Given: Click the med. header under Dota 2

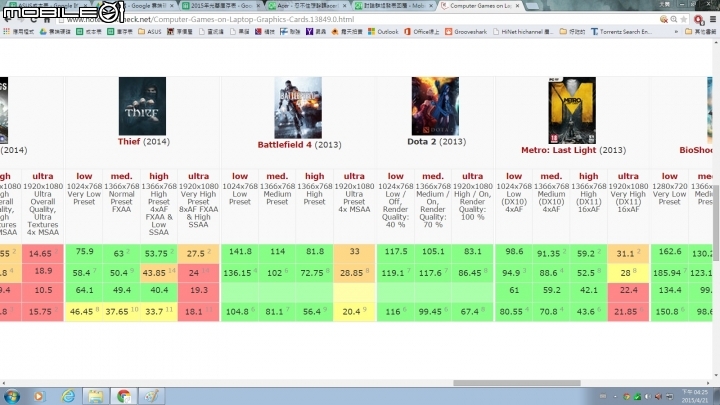Looking at the screenshot, I should pyautogui.click(x=433, y=176).
